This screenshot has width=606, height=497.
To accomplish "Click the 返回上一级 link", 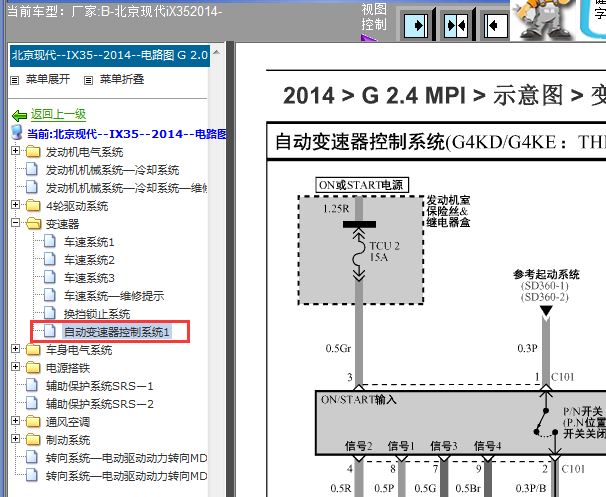I will point(58,114).
